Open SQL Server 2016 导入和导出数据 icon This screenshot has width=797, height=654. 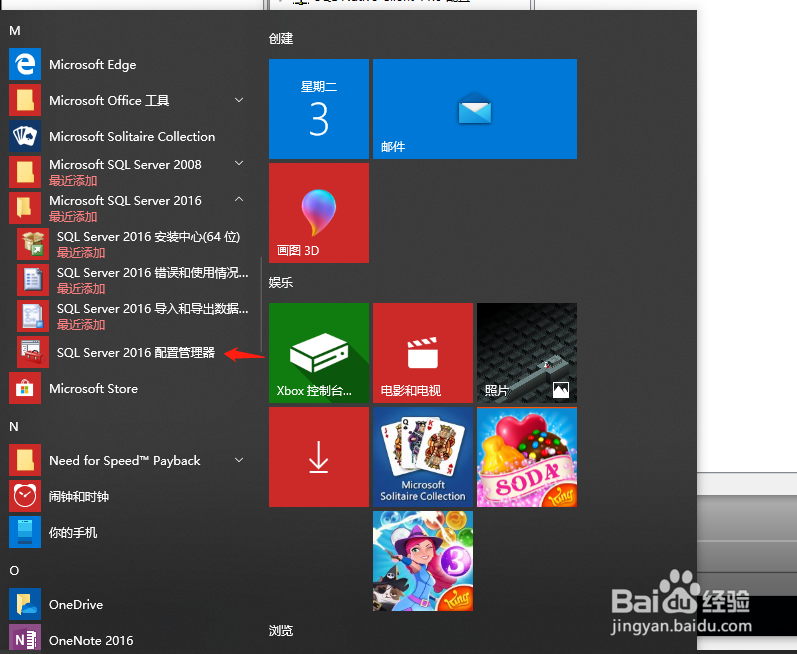click(x=33, y=317)
